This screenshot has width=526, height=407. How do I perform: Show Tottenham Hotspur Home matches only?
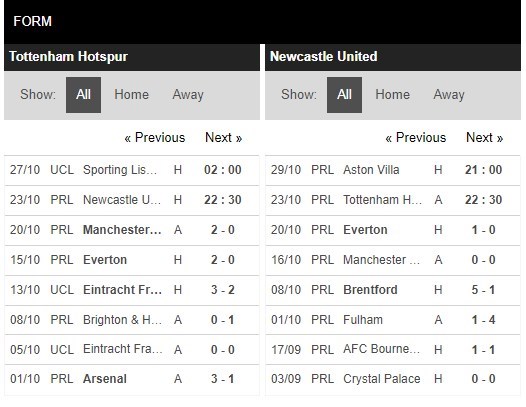pos(131,95)
